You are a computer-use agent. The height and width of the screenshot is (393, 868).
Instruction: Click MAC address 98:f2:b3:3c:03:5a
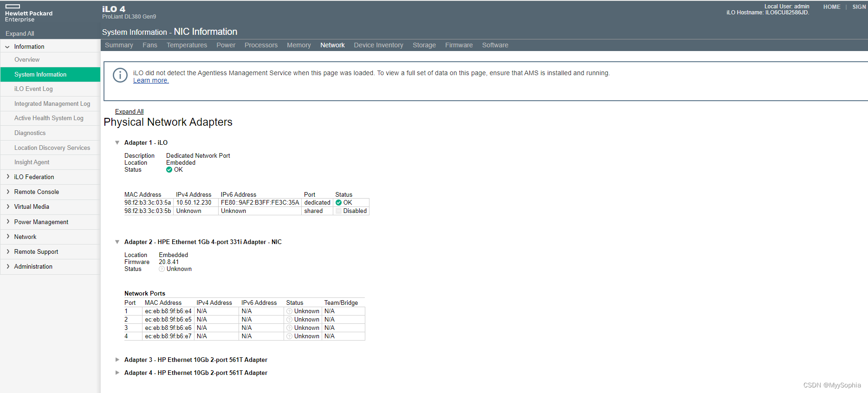[x=148, y=203]
